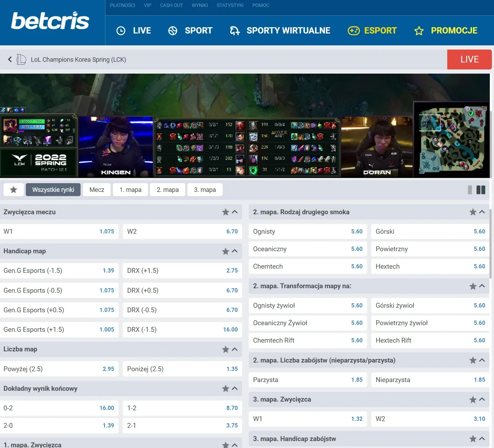This screenshot has height=448, width=494.
Task: Click the gamepad icon next to ESPORT
Action: (x=354, y=31)
